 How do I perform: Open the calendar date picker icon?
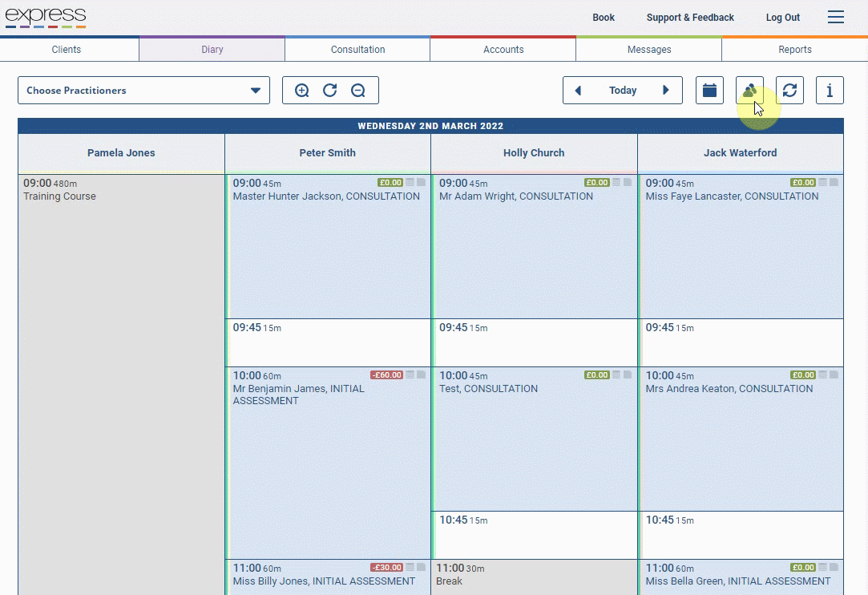tap(709, 91)
